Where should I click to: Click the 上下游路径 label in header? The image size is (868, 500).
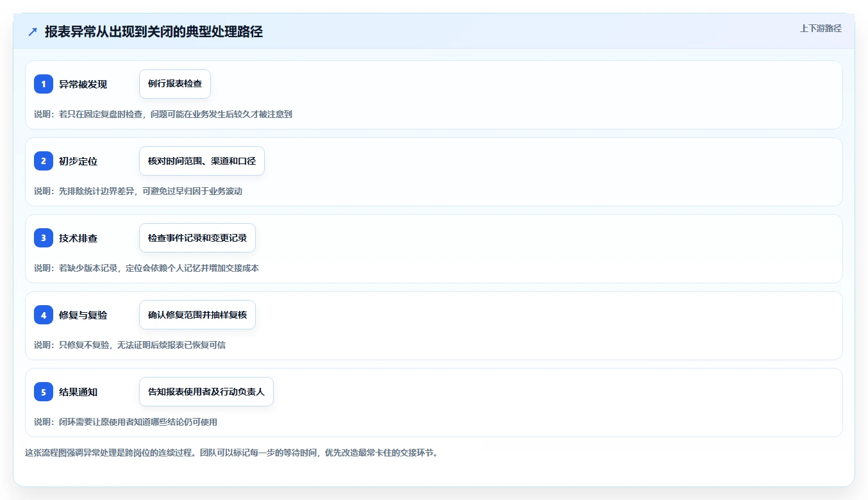click(821, 28)
